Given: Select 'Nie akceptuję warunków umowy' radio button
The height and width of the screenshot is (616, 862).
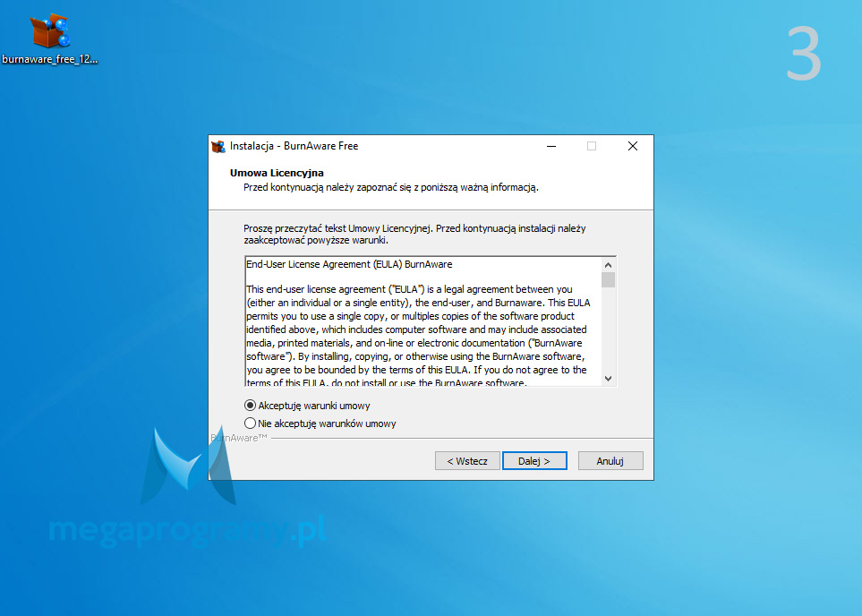Looking at the screenshot, I should (x=250, y=423).
